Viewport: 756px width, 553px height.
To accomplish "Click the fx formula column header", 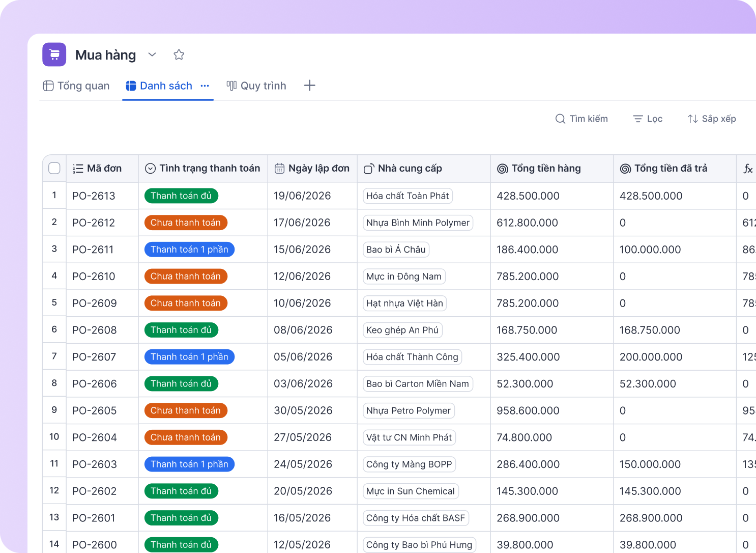I will [x=746, y=169].
